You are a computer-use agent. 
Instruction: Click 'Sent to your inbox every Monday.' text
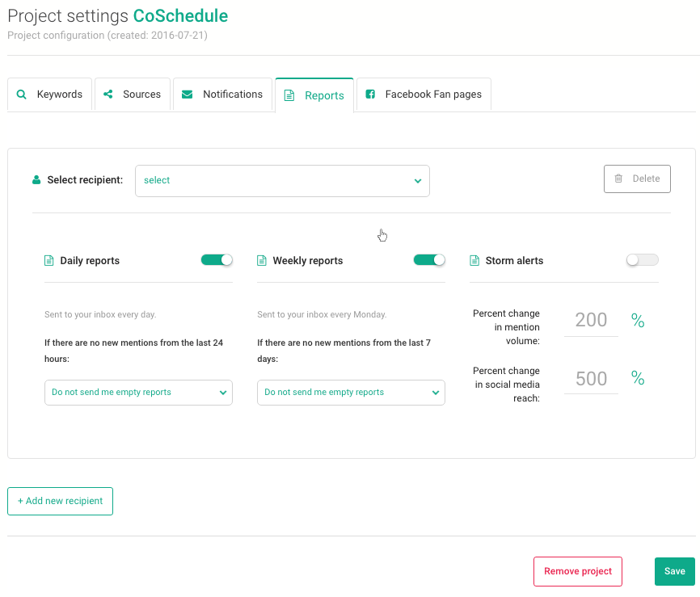(x=322, y=314)
